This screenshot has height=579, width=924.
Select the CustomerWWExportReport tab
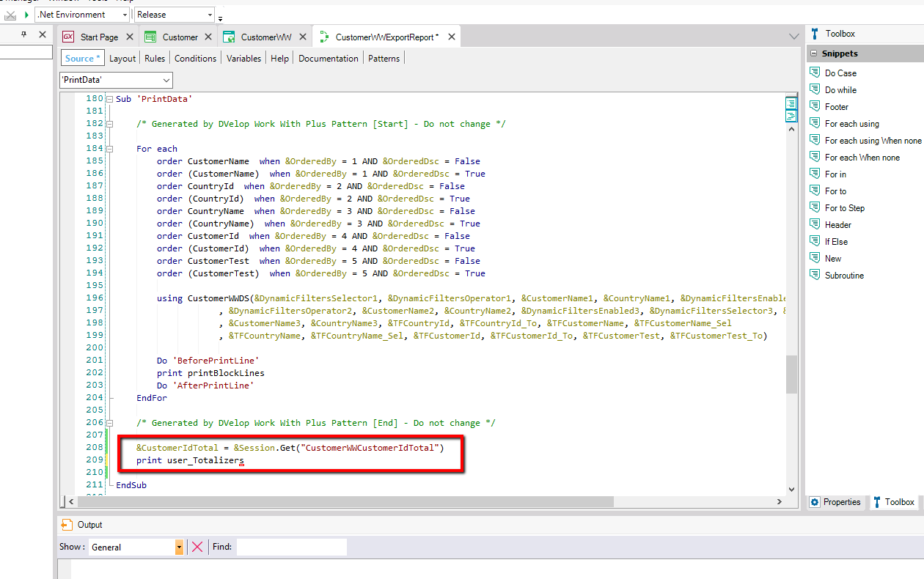coord(386,37)
